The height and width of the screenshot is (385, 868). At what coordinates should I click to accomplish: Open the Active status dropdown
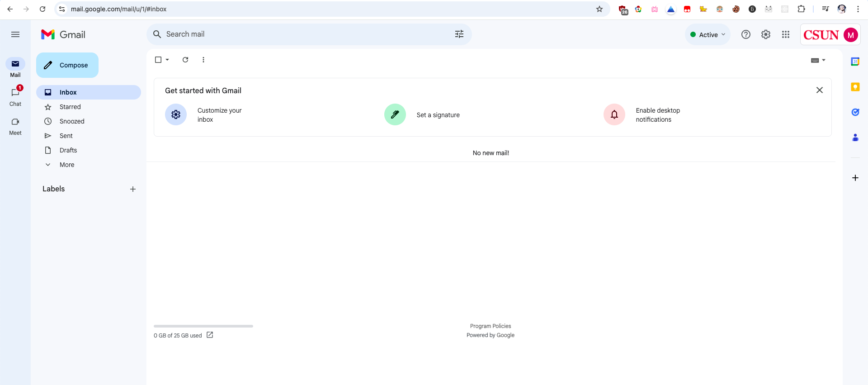point(708,35)
